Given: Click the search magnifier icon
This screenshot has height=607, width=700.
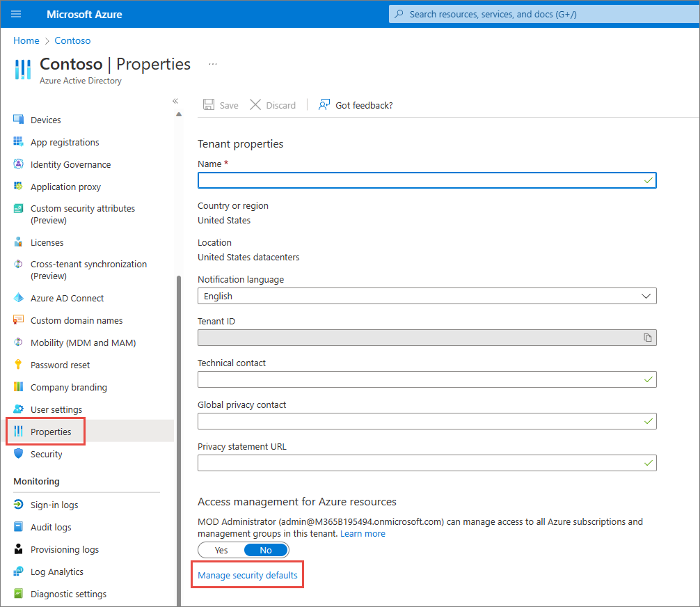Looking at the screenshot, I should (399, 14).
